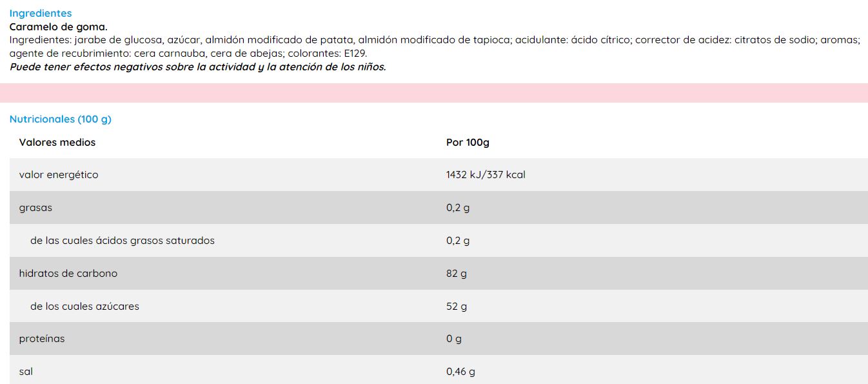Screen dimensions: 868x384
Task: Click the 0 g protein value
Action: tap(454, 339)
